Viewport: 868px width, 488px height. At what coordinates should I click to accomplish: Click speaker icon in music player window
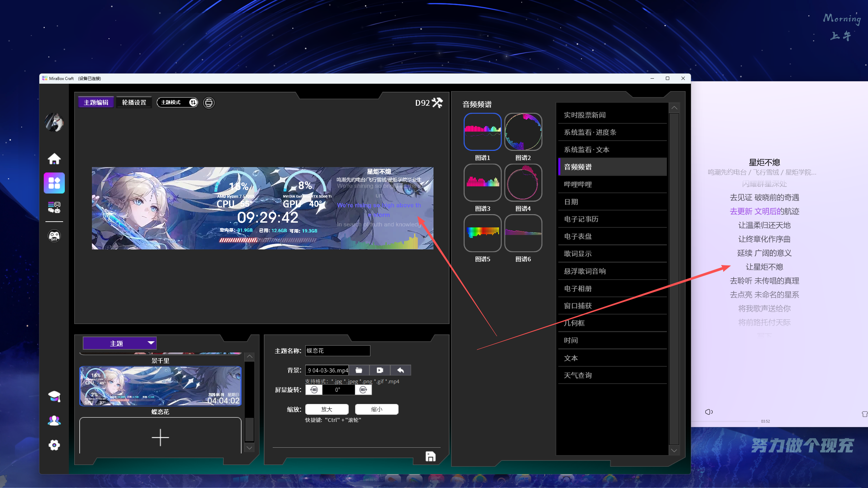[709, 412]
